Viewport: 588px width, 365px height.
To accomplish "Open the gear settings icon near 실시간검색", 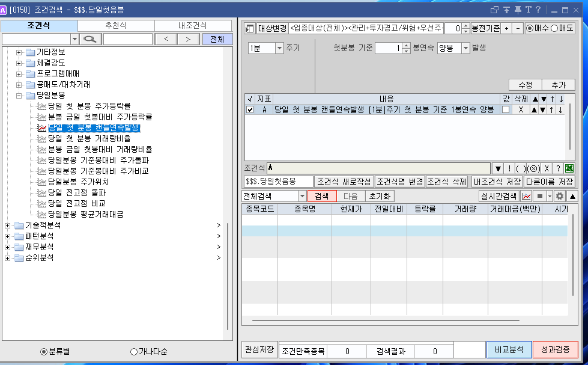I will click(560, 196).
